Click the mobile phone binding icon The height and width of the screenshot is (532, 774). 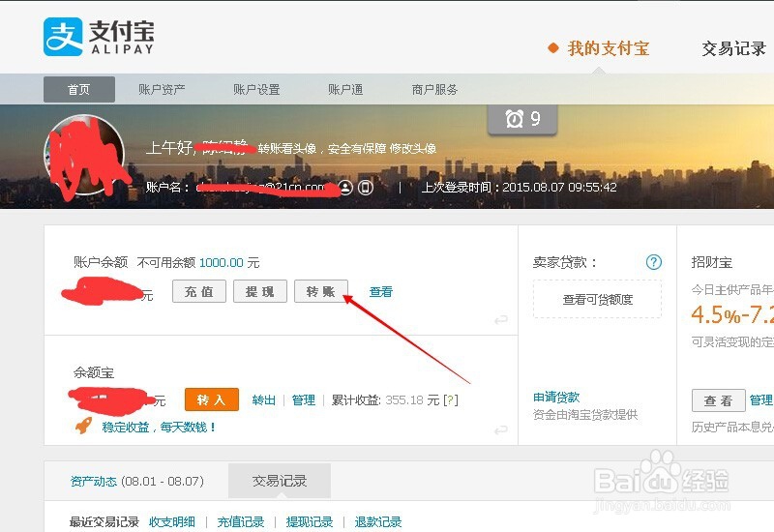tap(366, 188)
